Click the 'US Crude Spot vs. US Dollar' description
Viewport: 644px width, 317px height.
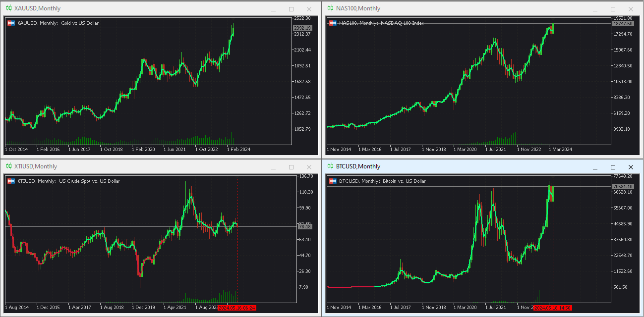89,181
